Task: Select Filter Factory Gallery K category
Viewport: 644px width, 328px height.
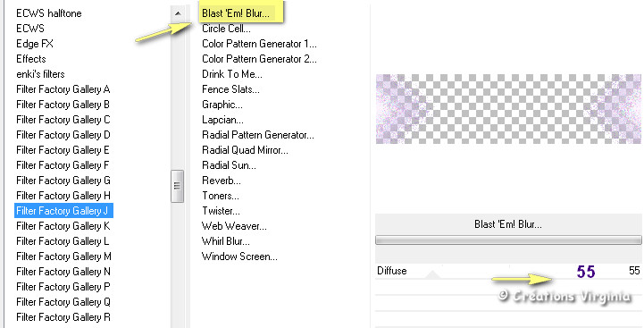Action: point(63,226)
